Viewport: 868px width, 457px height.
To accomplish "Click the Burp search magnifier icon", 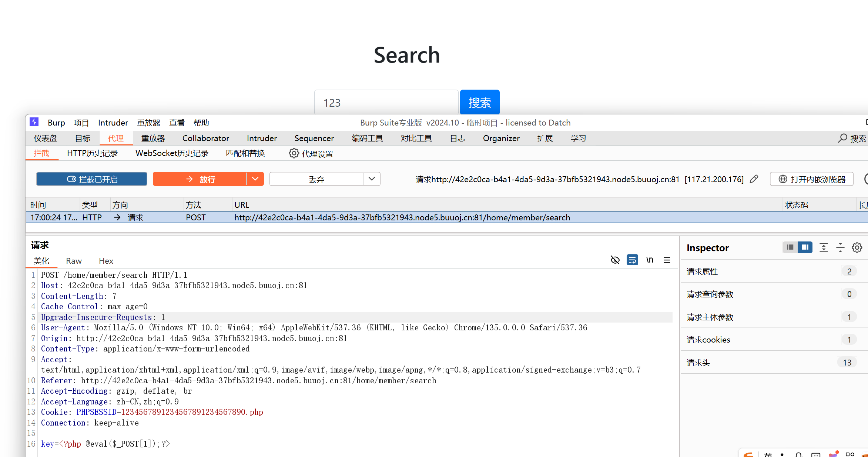I will click(x=843, y=138).
